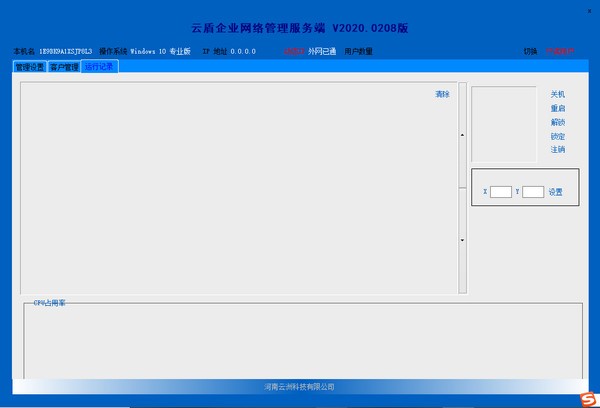Viewport: 600px width, 408px height.
Task: Click the 关机 shutdown link
Action: click(557, 94)
